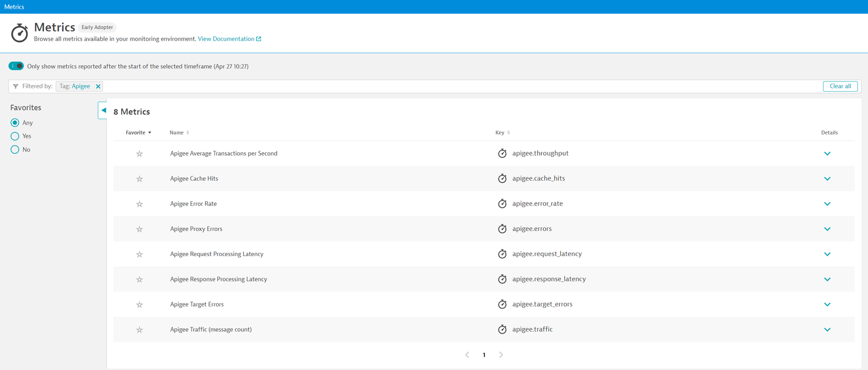Click the apigee.traffic key text
This screenshot has height=370, width=868.
pyautogui.click(x=532, y=329)
